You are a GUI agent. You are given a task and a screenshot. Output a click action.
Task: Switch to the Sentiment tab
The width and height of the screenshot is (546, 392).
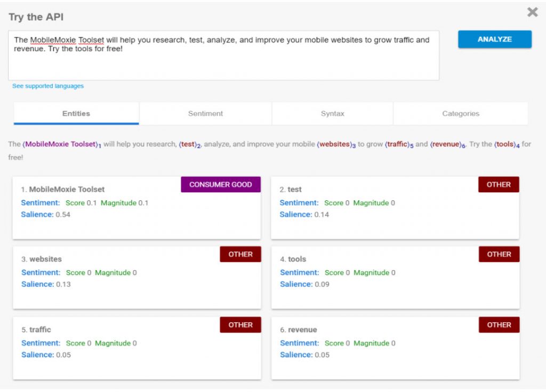click(205, 113)
